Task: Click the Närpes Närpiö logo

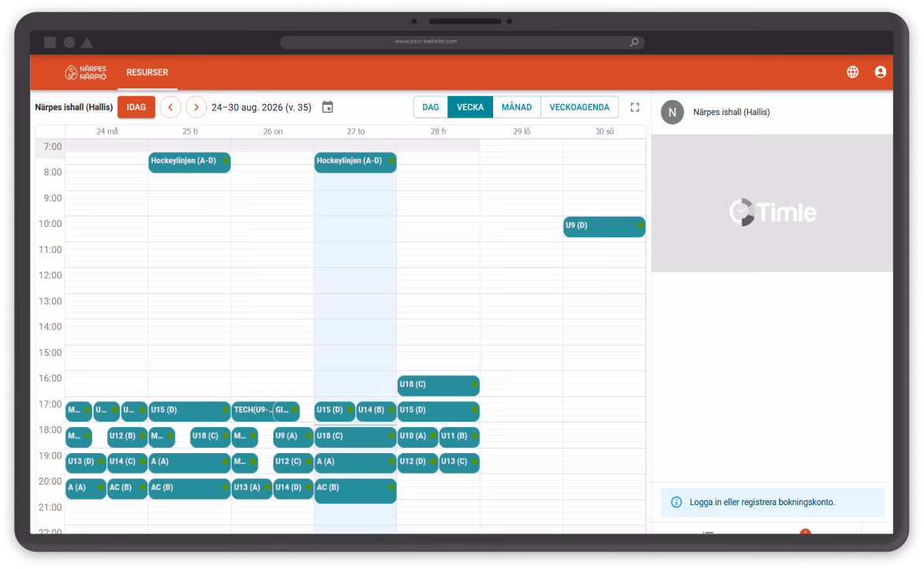Action: (x=86, y=73)
